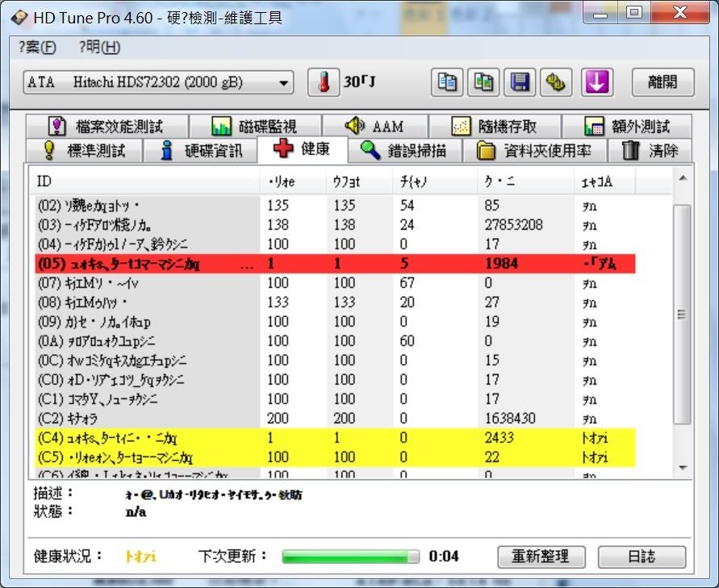Select the (03) attribute row

click(335, 224)
